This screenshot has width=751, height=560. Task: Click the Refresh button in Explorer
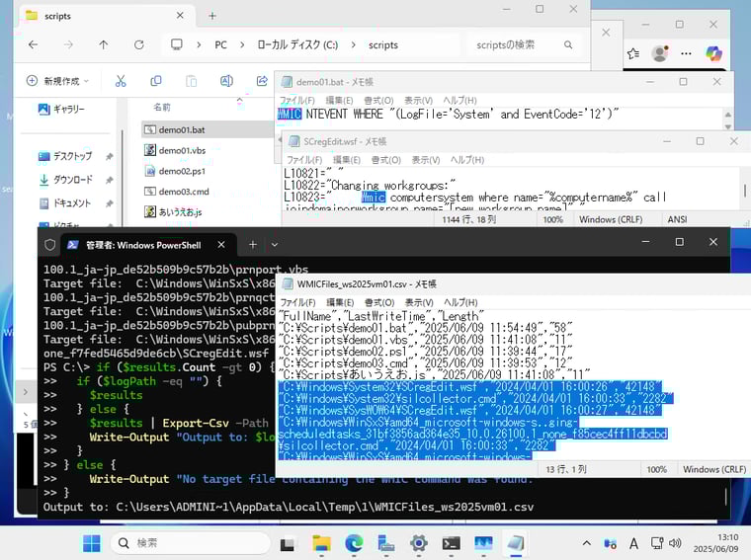138,45
